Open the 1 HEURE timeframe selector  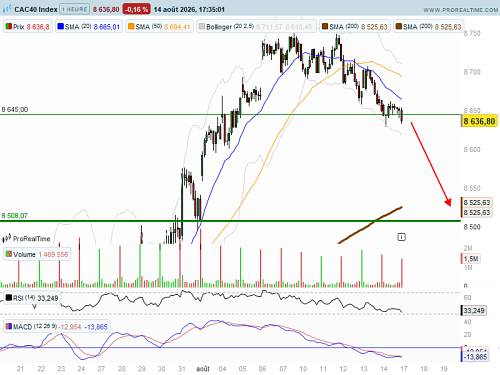click(75, 9)
